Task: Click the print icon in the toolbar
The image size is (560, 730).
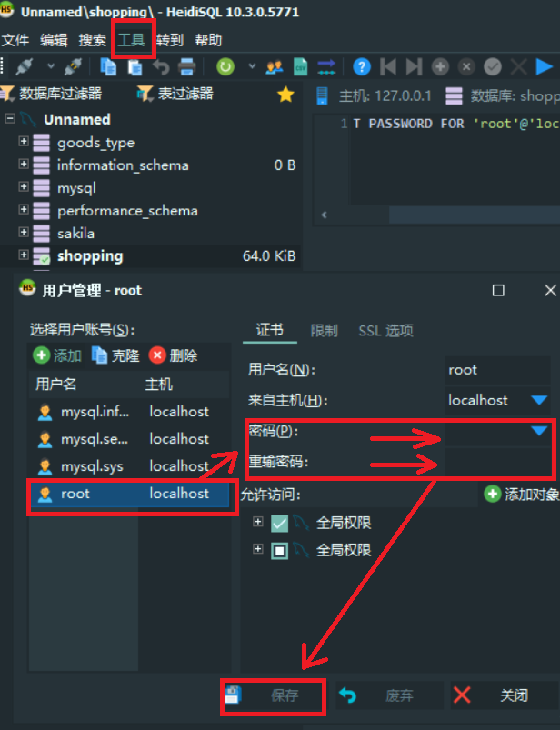Action: pos(187,67)
